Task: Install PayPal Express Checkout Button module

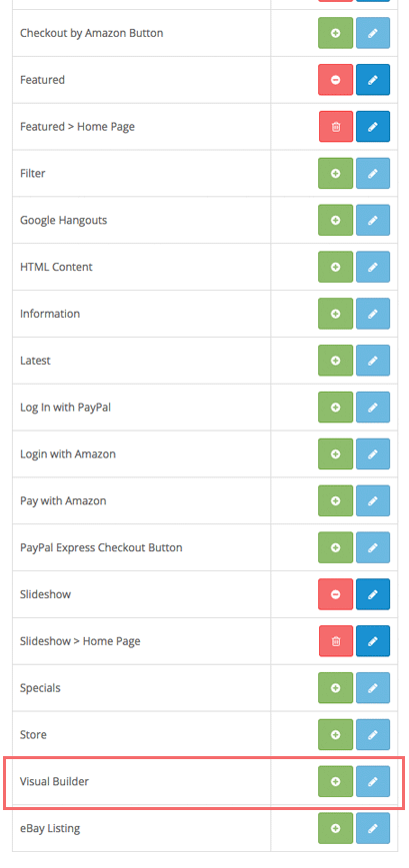Action: pyautogui.click(x=335, y=547)
